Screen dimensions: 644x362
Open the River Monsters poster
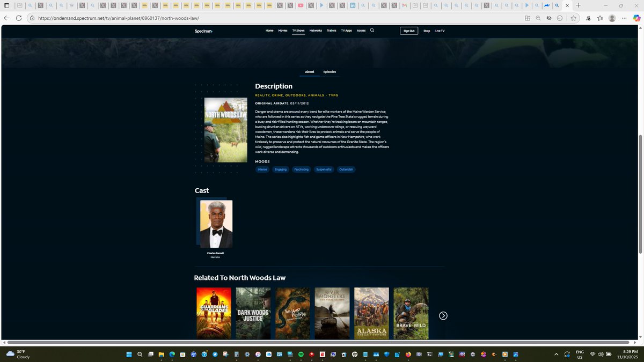pos(332,313)
